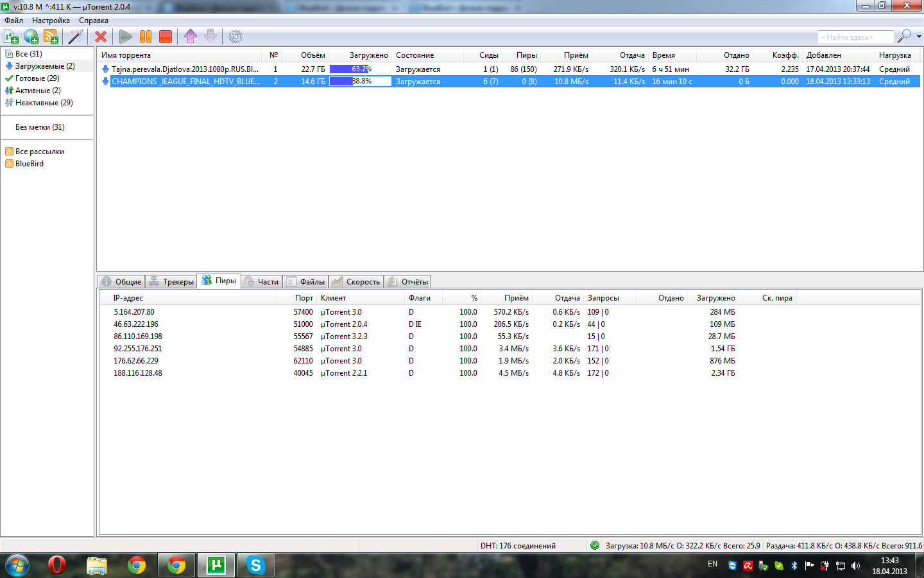This screenshot has width=924, height=578.
Task: Click 'DHT: 176 соединений' status entry
Action: click(x=518, y=546)
